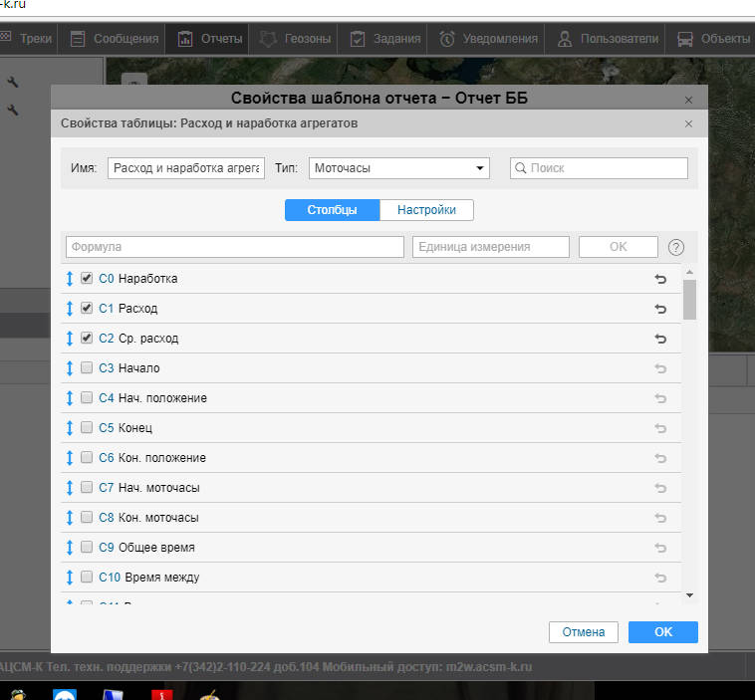Switch to the Настройки tab
The height and width of the screenshot is (700, 755).
pyautogui.click(x=426, y=210)
